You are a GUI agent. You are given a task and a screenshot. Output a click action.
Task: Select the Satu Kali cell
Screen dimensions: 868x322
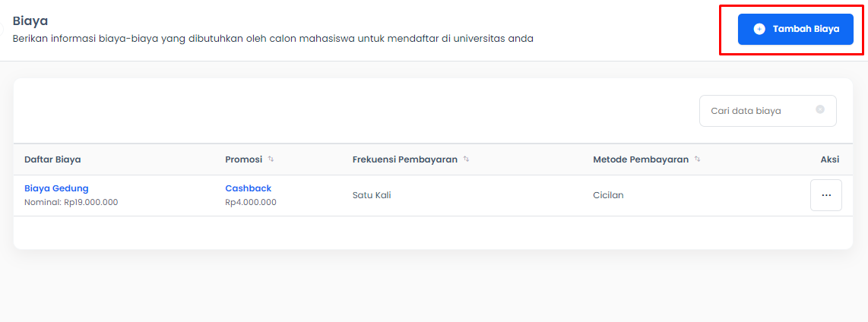(x=372, y=195)
